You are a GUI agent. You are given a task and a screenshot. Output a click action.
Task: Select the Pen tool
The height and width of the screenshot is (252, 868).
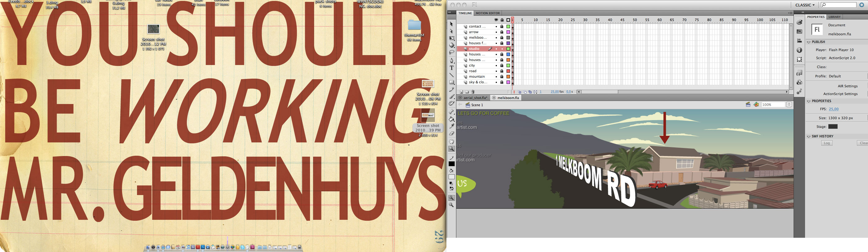coord(452,61)
